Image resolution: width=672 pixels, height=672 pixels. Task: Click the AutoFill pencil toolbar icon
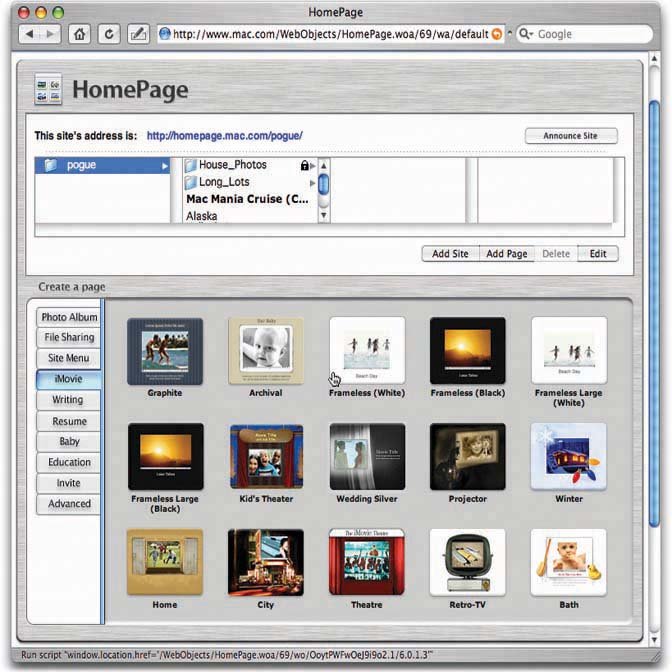tap(138, 34)
